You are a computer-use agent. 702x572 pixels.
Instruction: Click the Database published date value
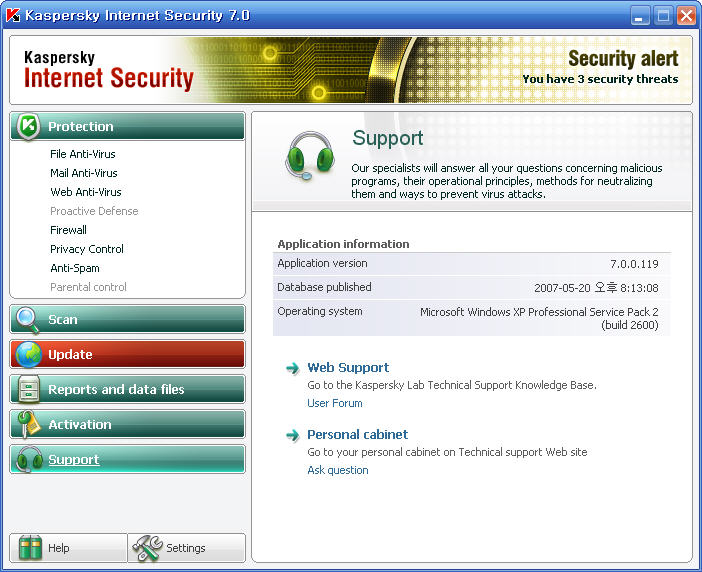pos(596,288)
